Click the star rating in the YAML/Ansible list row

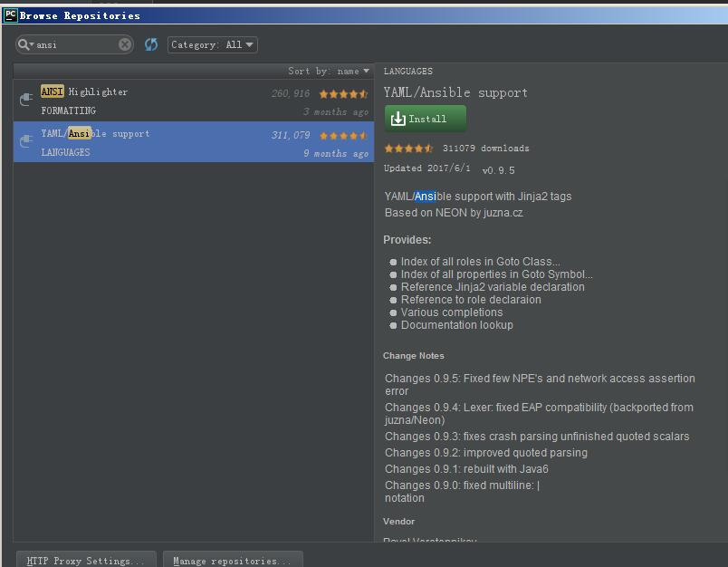(343, 136)
